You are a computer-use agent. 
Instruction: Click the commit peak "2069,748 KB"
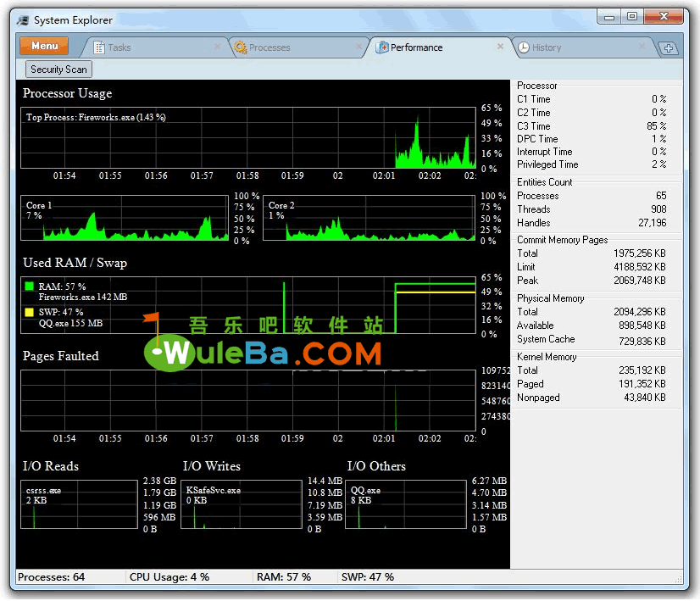640,281
